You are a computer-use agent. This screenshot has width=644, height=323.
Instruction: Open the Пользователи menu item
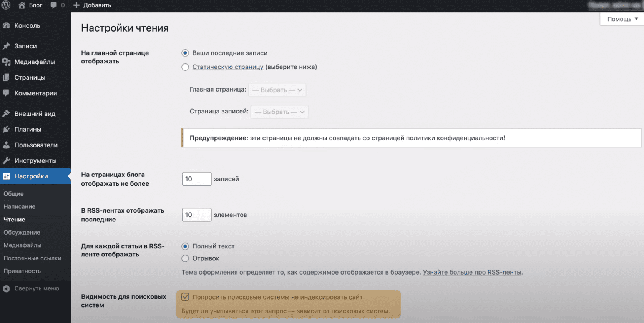36,145
